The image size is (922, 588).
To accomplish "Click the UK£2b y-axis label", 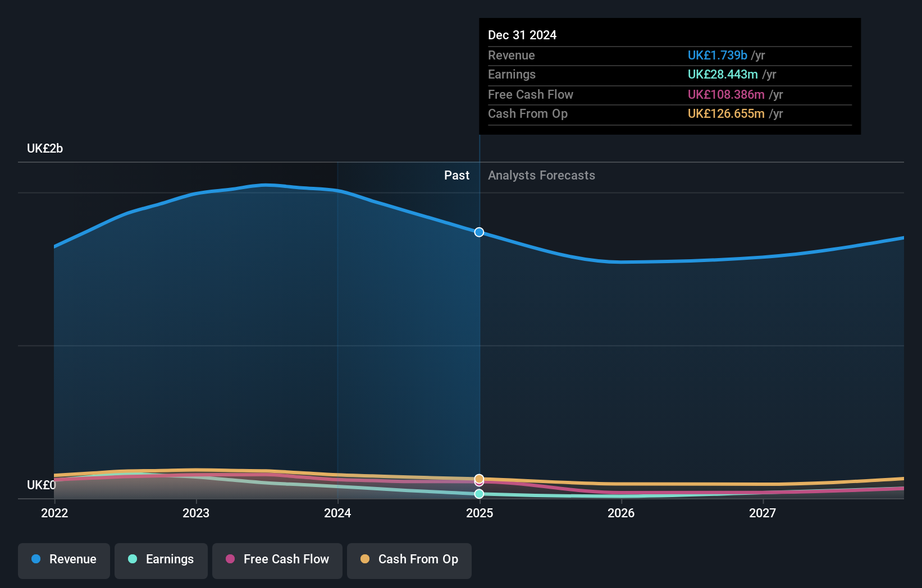I will [45, 148].
